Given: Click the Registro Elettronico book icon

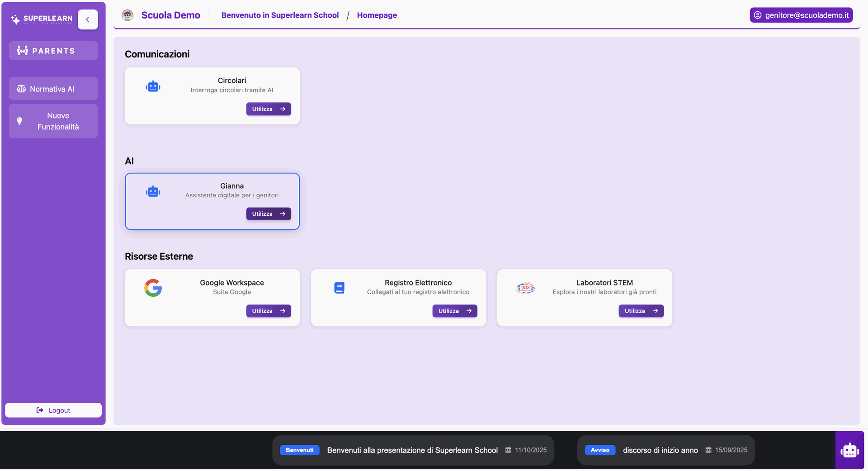Looking at the screenshot, I should tap(339, 288).
